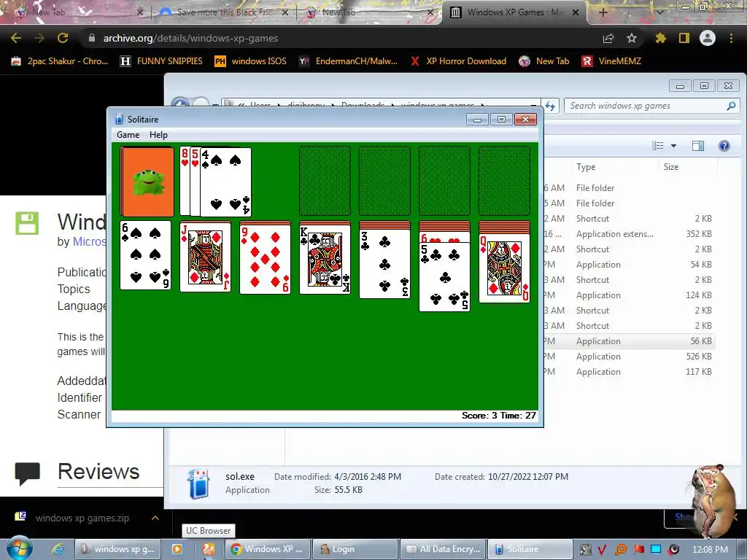The image size is (747, 560).
Task: Select the 9 of diamonds card
Action: (x=265, y=259)
